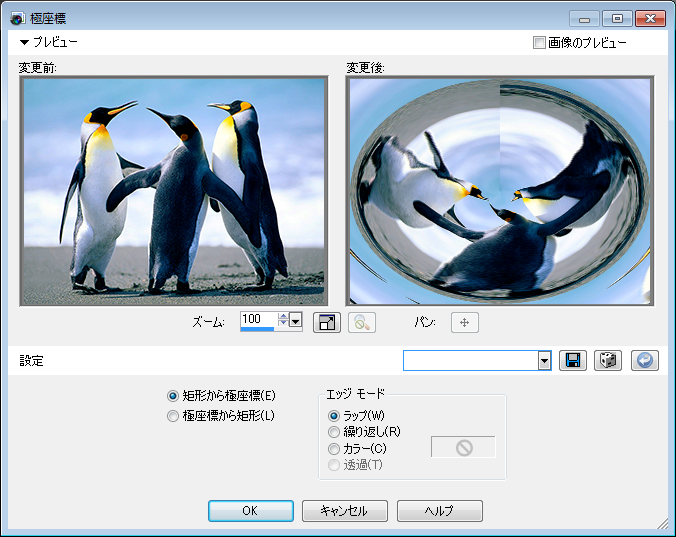676x537 pixels.
Task: Enable the 画像のプレビュー checkbox
Action: [x=540, y=43]
